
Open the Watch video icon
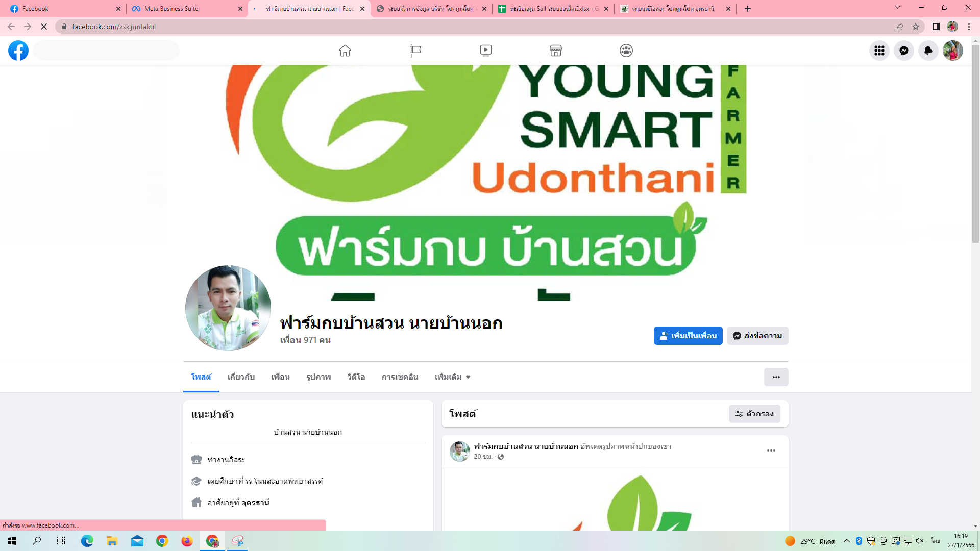coord(486,51)
